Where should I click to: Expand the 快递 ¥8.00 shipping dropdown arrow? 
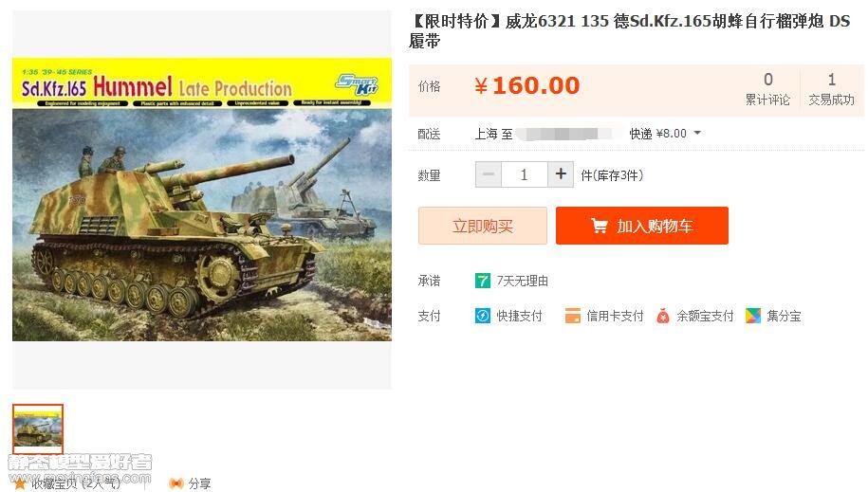(x=697, y=133)
